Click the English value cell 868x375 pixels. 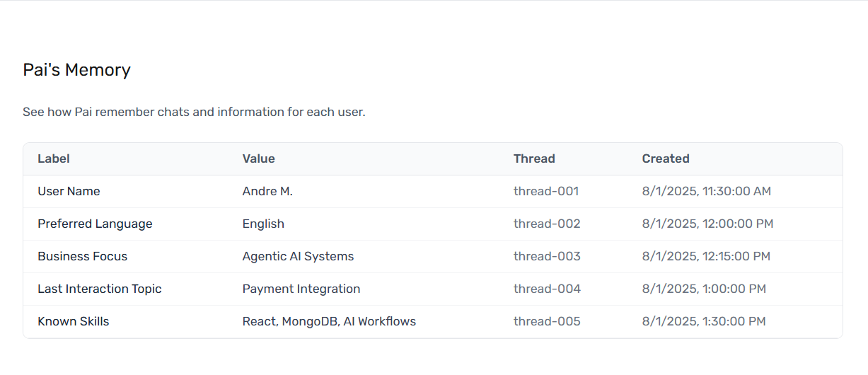[x=263, y=224]
